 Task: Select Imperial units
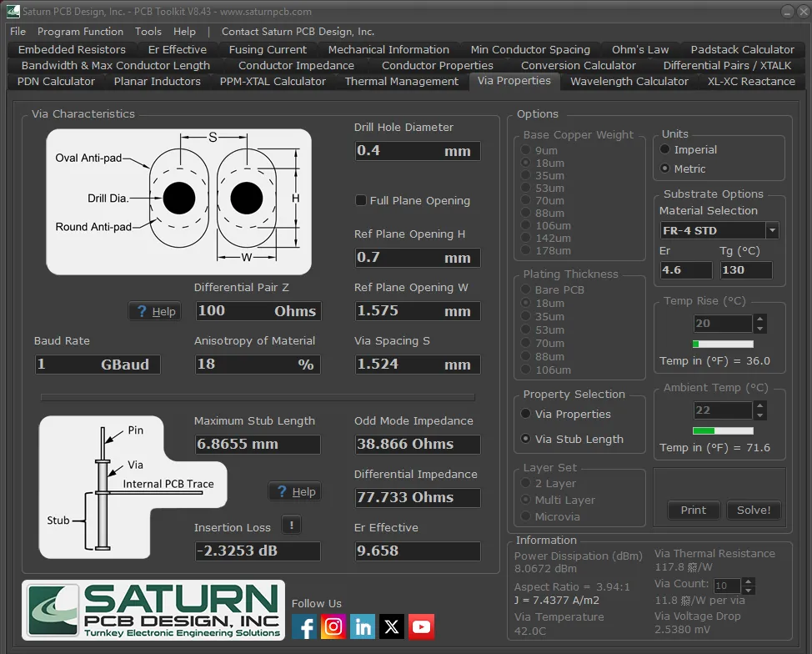pos(665,150)
